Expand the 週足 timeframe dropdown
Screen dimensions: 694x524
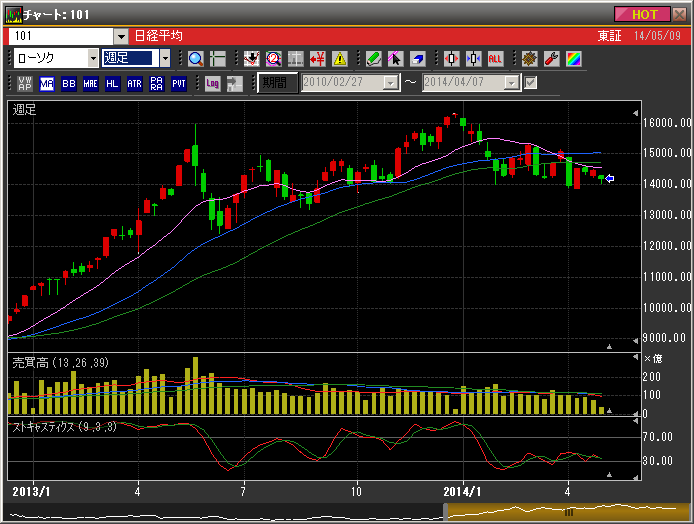[x=165, y=58]
